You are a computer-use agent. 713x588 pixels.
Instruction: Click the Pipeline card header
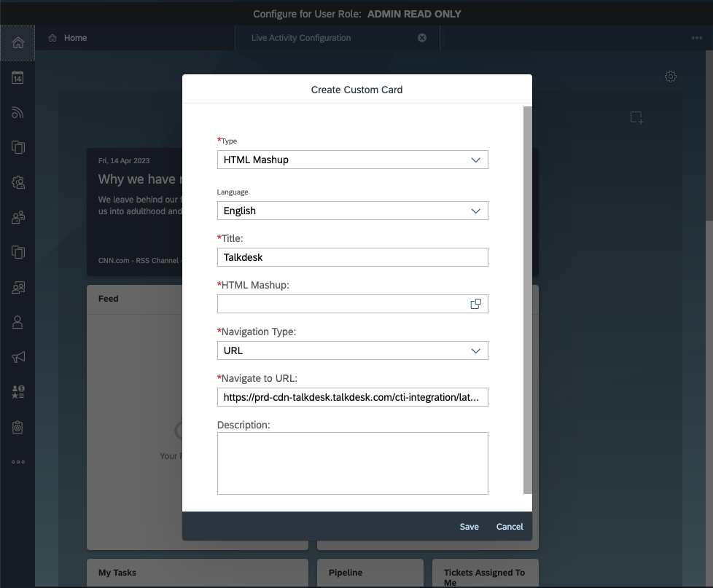click(x=346, y=573)
